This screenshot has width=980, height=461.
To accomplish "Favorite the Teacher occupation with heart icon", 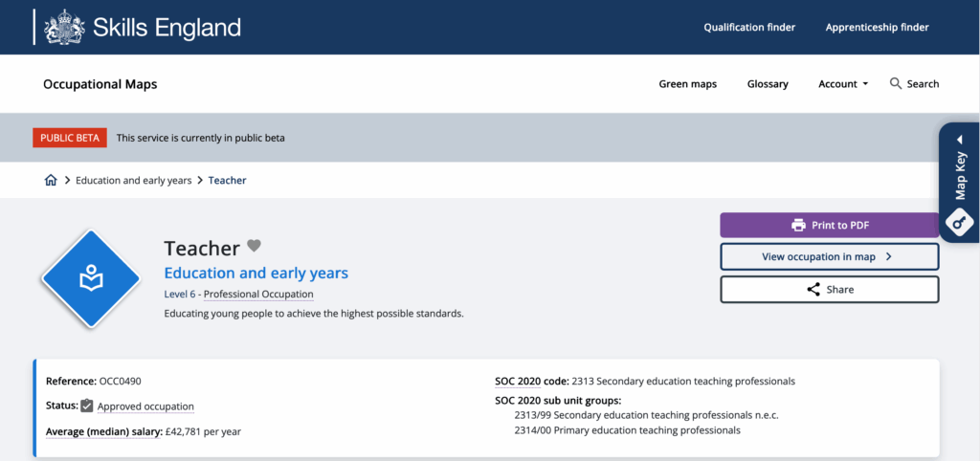I will tap(254, 246).
